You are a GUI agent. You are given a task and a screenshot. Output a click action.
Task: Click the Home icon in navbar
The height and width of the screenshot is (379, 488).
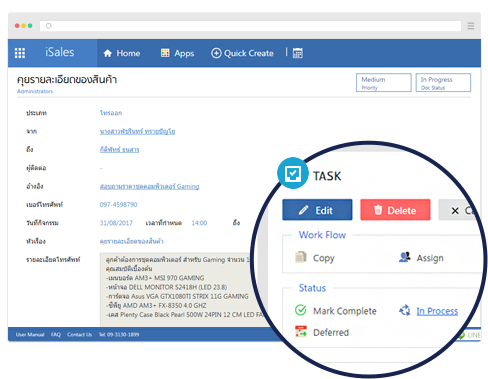click(107, 53)
